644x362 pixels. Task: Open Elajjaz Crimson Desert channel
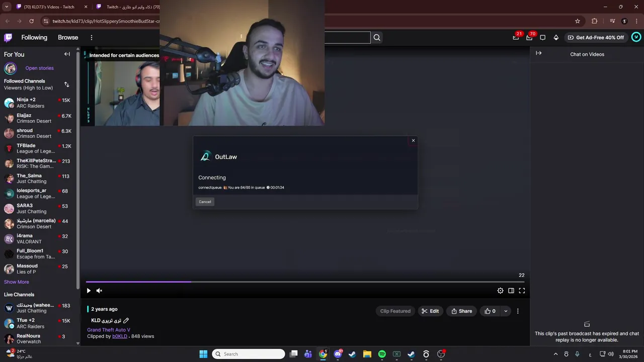coord(38,118)
